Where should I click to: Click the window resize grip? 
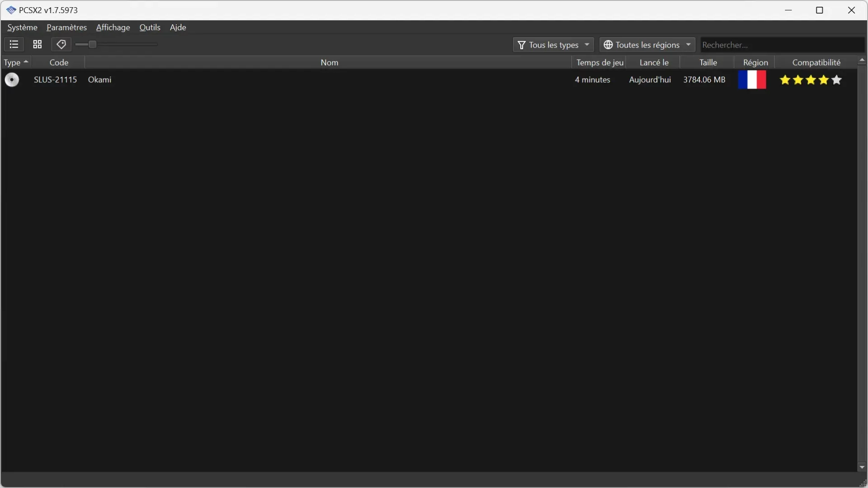[x=862, y=483]
